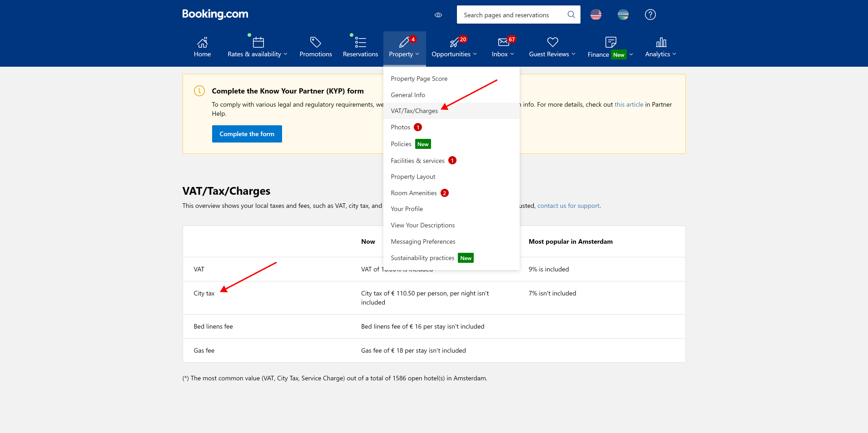Click 'Bed linens fee of € 16' cell
The width and height of the screenshot is (868, 433).
tap(422, 326)
